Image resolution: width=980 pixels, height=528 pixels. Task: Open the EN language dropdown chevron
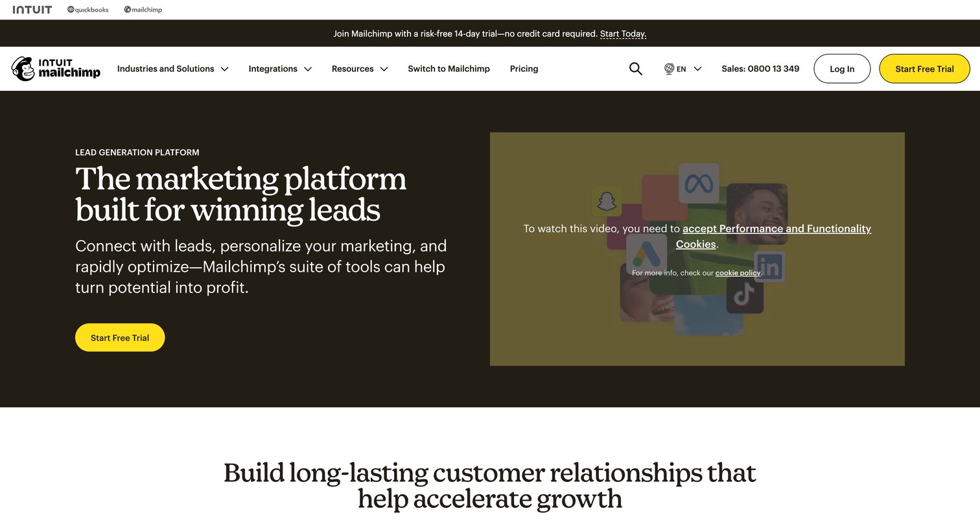click(x=697, y=69)
